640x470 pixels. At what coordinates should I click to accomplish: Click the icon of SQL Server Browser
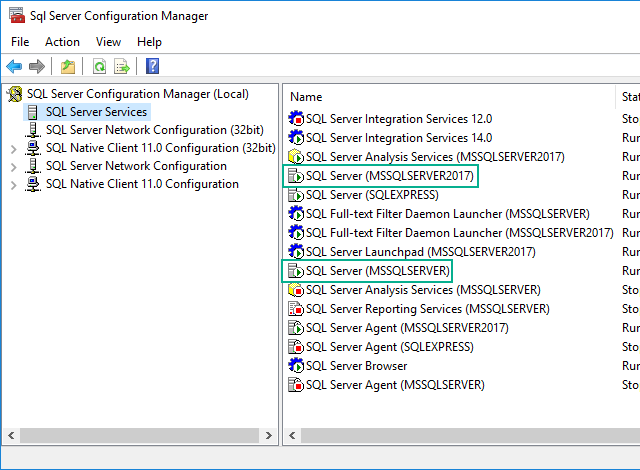tap(296, 366)
